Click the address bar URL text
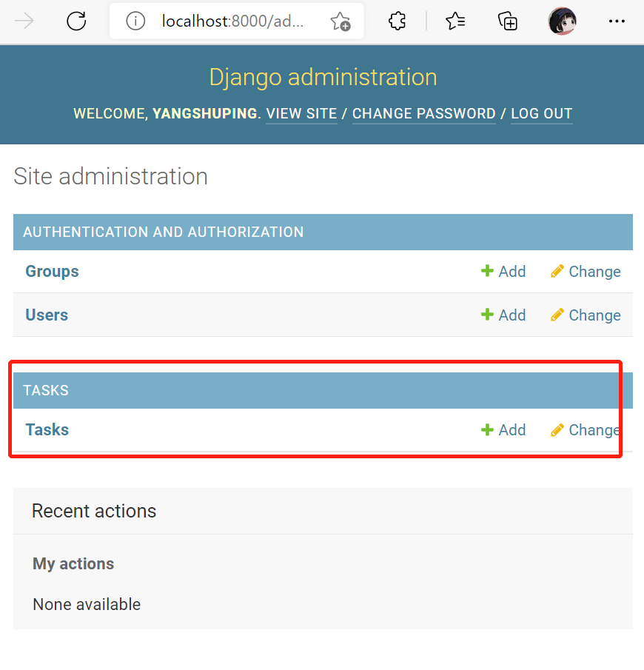This screenshot has width=644, height=670. point(233,21)
